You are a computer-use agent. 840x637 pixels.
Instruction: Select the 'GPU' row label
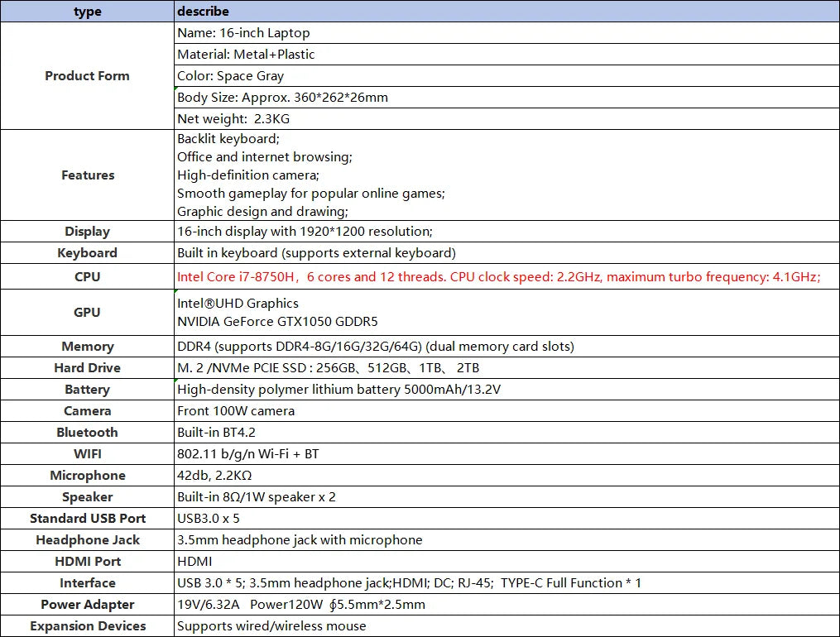(87, 312)
